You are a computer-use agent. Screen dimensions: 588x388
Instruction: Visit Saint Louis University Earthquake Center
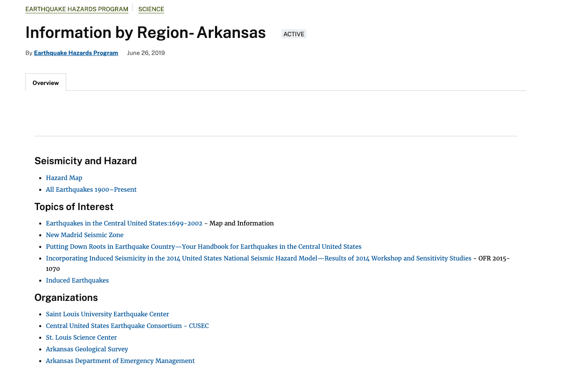pos(107,314)
